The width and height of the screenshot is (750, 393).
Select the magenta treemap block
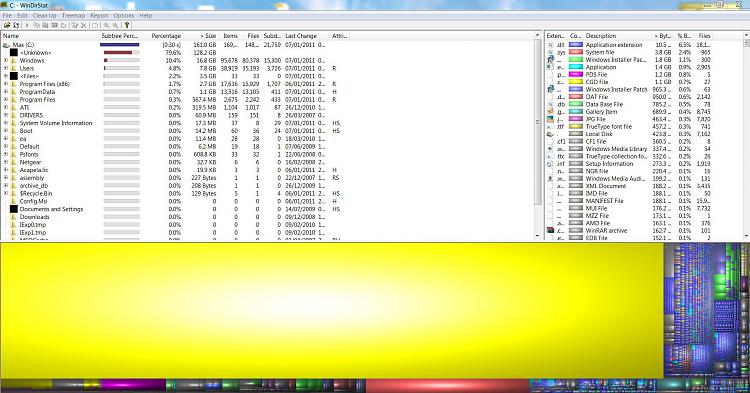pyautogui.click(x=133, y=385)
